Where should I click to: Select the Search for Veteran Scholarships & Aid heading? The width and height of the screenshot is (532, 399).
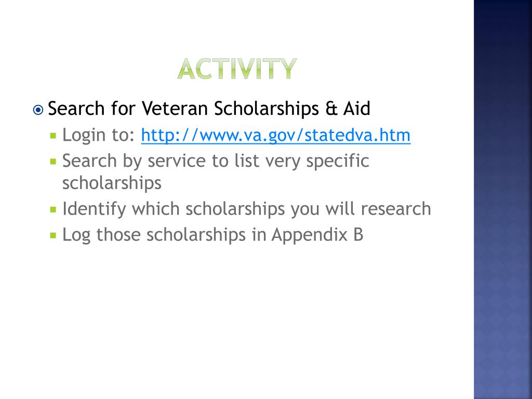209,109
